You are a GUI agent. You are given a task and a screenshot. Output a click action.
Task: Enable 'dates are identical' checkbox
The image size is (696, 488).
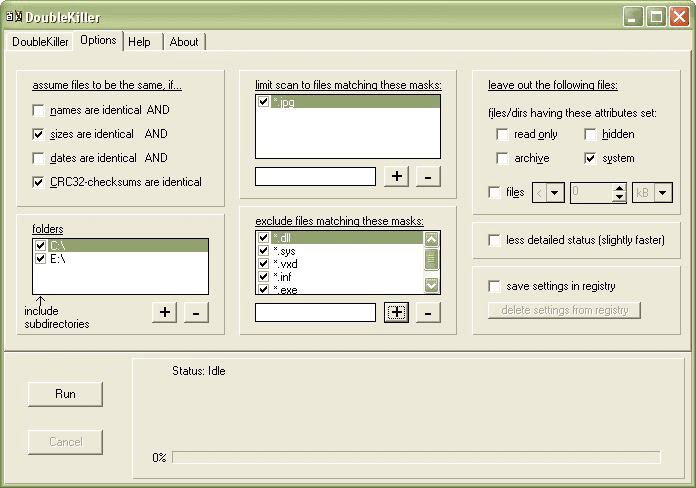point(39,158)
